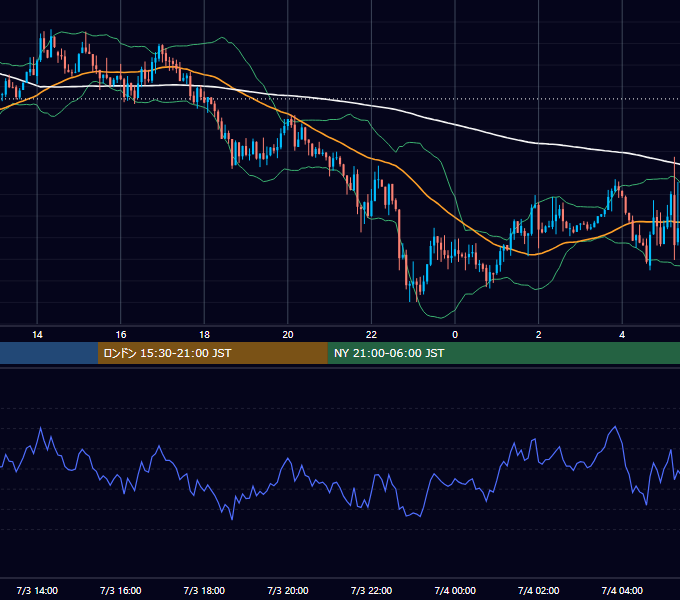Click the 7/3 14:00 label on oscillator axis

point(37,590)
